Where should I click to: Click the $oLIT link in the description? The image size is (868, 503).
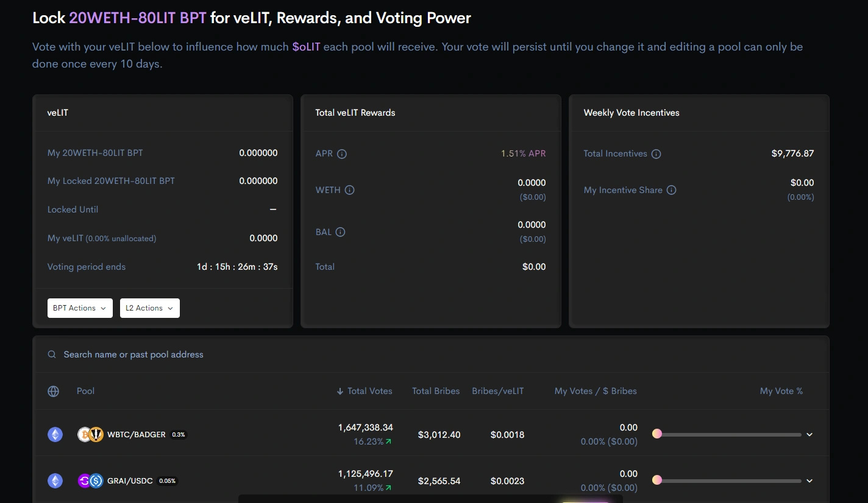(307, 46)
